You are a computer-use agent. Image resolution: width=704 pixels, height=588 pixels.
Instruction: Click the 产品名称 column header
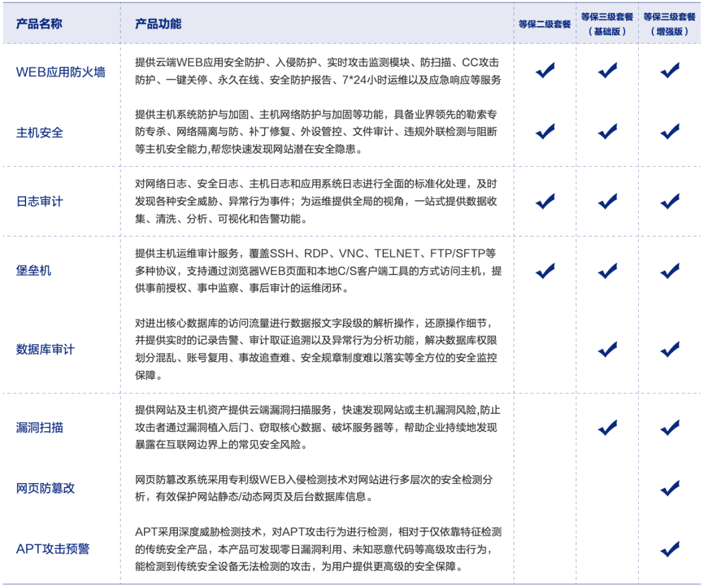point(39,24)
